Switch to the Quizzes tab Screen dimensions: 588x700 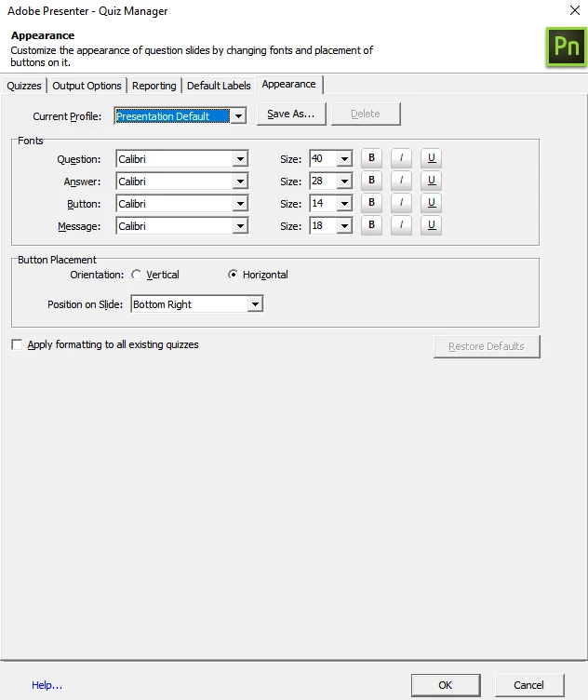pos(24,86)
